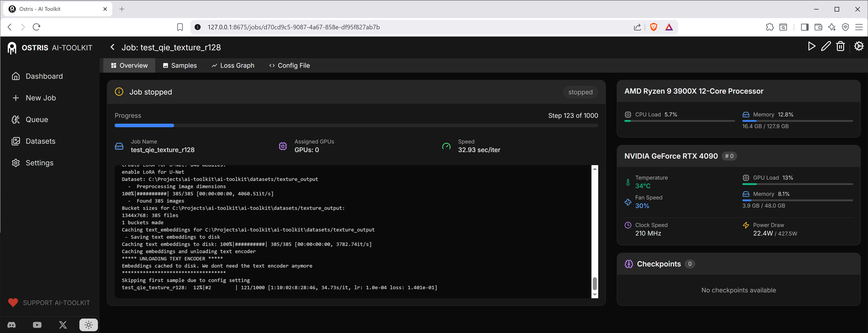Click the GPU Load bar
The image size is (868, 333).
[x=797, y=184]
